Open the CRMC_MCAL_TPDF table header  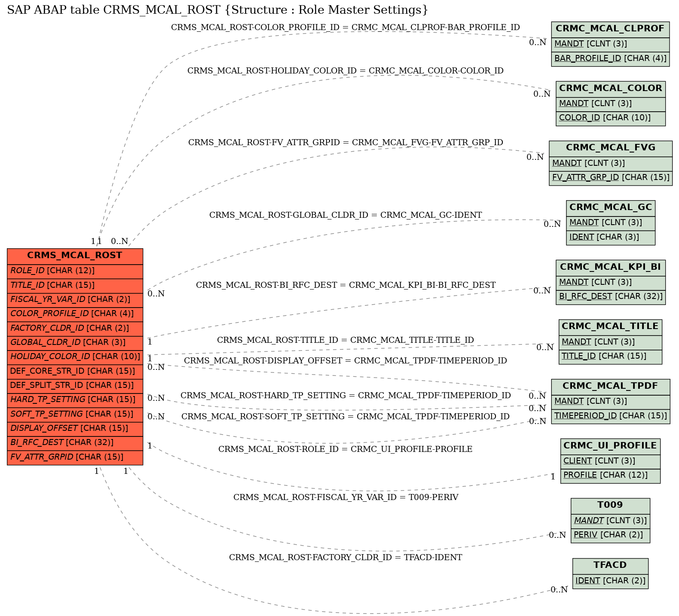[x=610, y=387]
